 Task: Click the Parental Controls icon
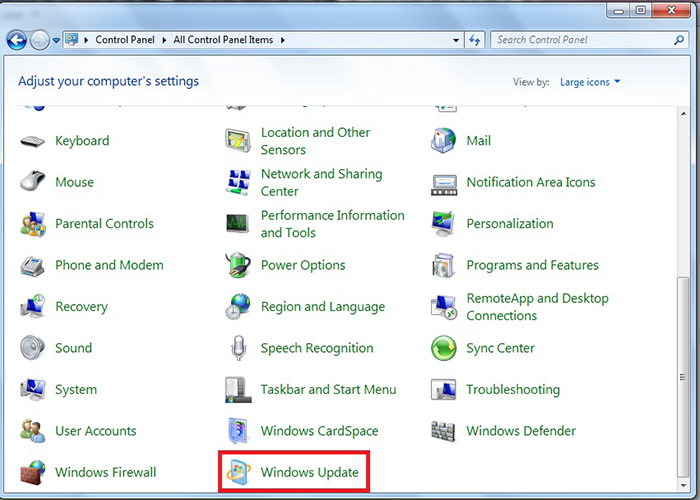[x=33, y=224]
